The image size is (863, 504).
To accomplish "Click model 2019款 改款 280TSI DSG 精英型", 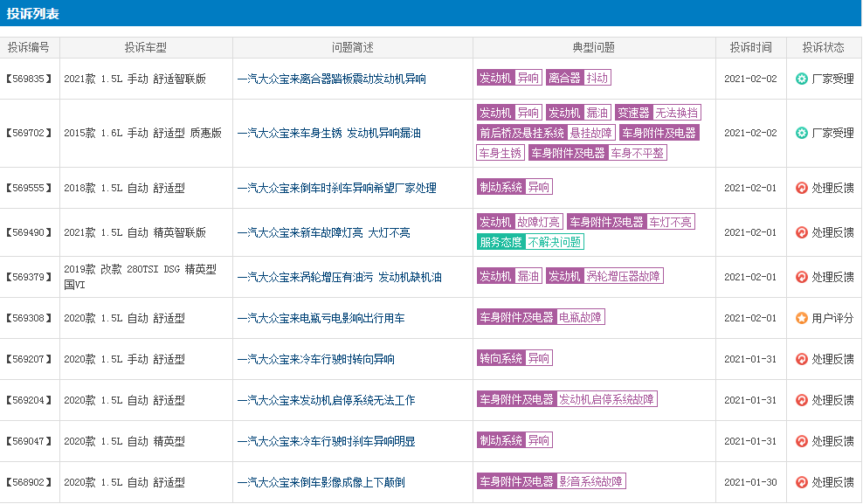I will [x=141, y=270].
